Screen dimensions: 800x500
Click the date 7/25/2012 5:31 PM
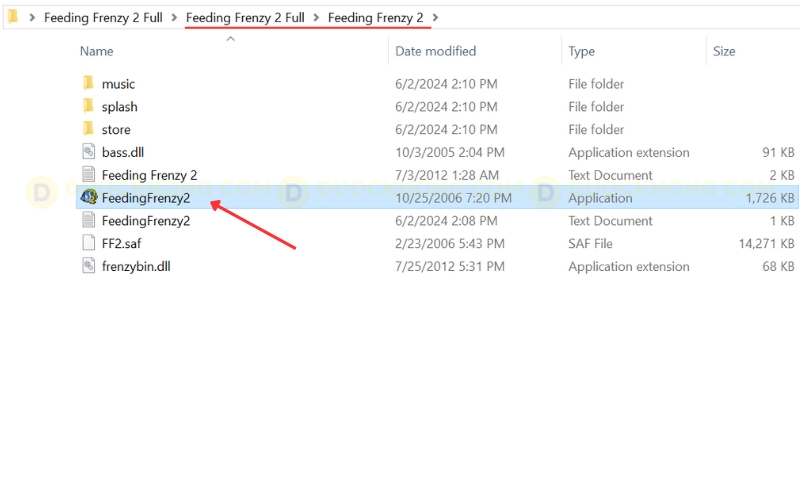(449, 266)
